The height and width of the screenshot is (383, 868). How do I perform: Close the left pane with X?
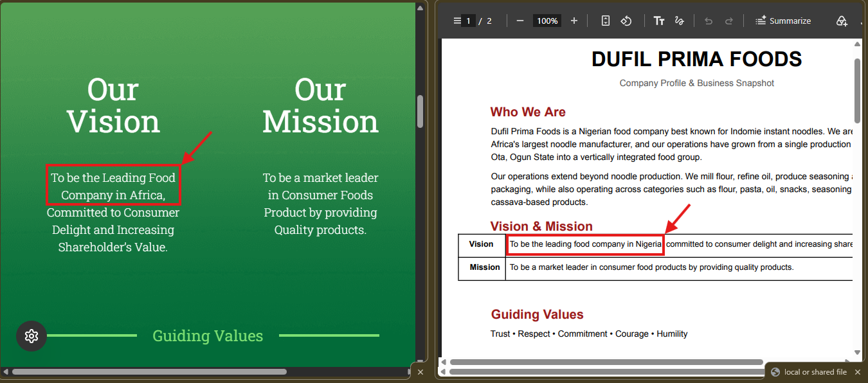tap(420, 372)
